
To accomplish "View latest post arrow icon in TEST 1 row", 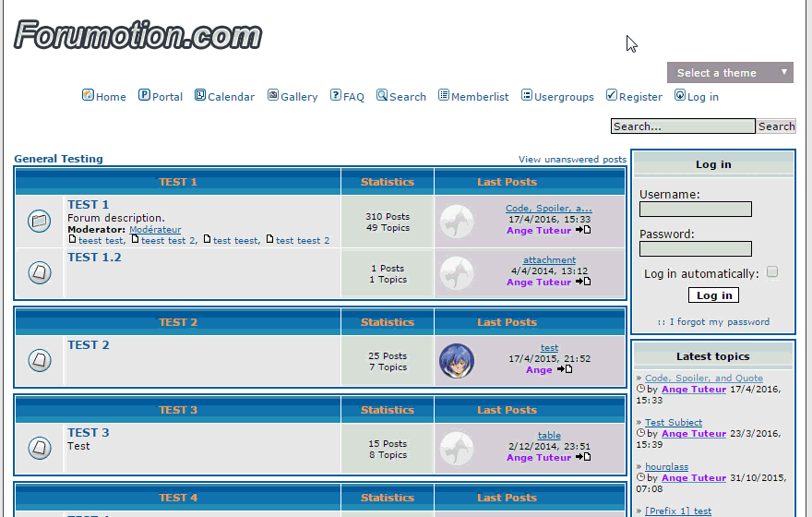I will click(583, 230).
